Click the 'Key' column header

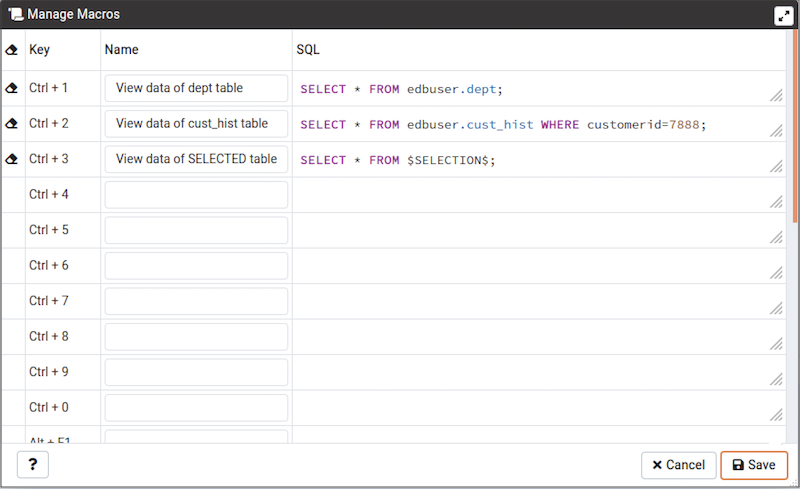pyautogui.click(x=39, y=50)
